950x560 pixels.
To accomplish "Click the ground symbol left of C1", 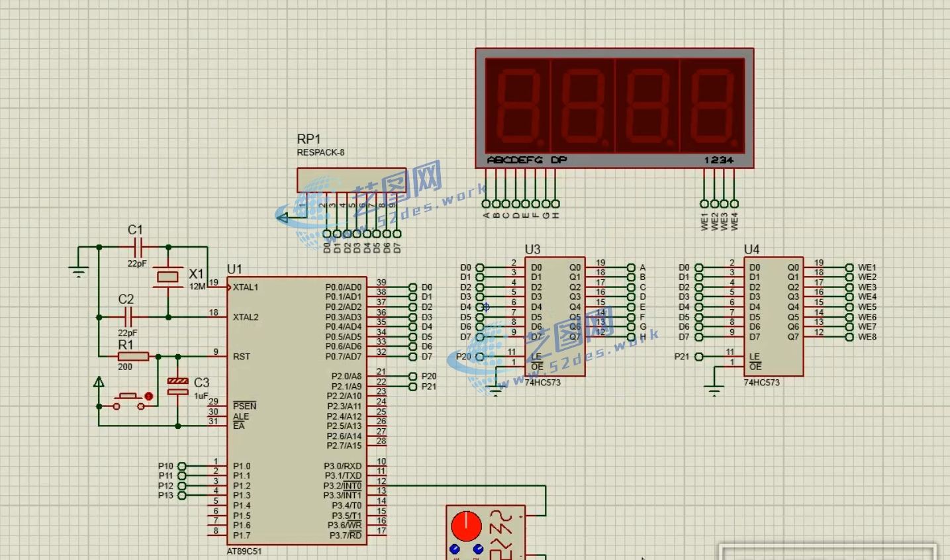I will tap(79, 270).
